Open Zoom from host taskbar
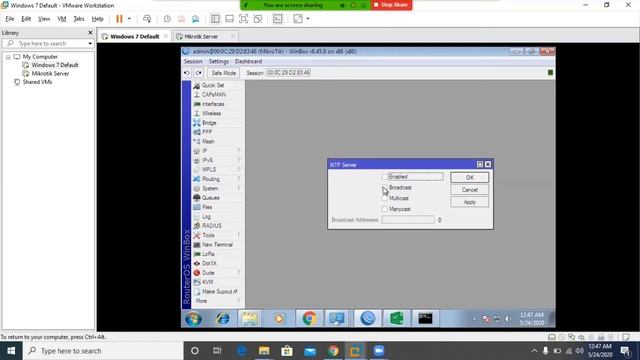This screenshot has height=360, width=640. point(379,351)
